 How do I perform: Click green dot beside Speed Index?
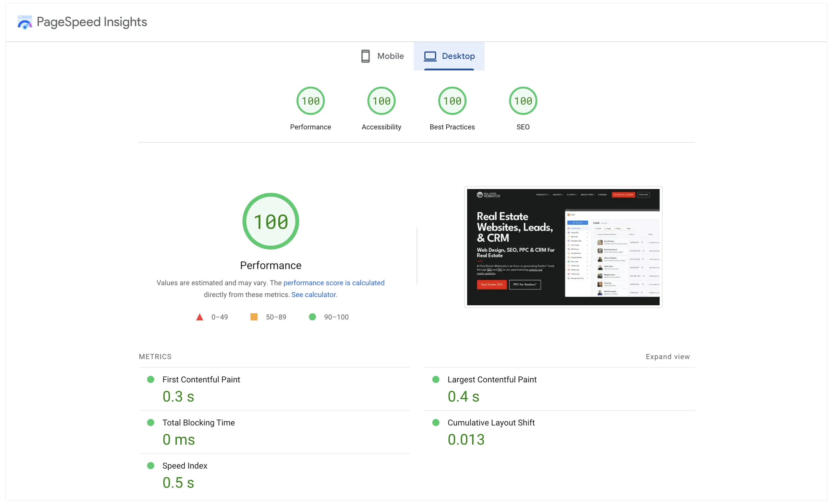(x=150, y=465)
